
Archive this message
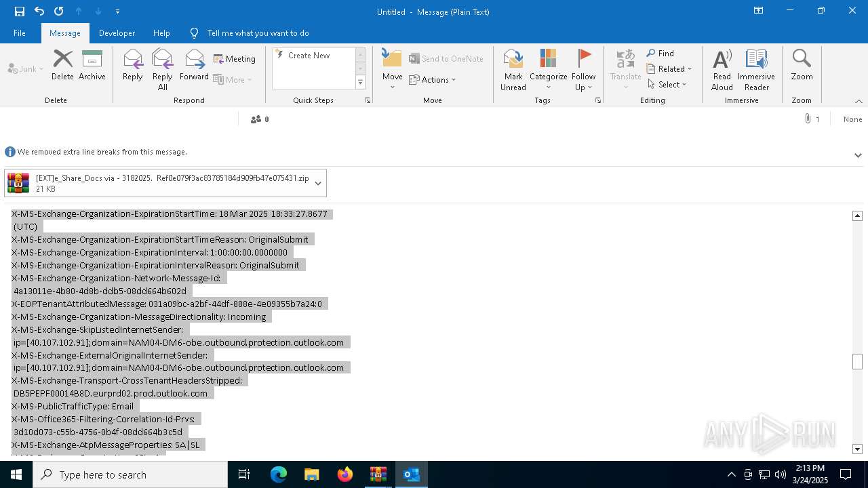(x=92, y=65)
